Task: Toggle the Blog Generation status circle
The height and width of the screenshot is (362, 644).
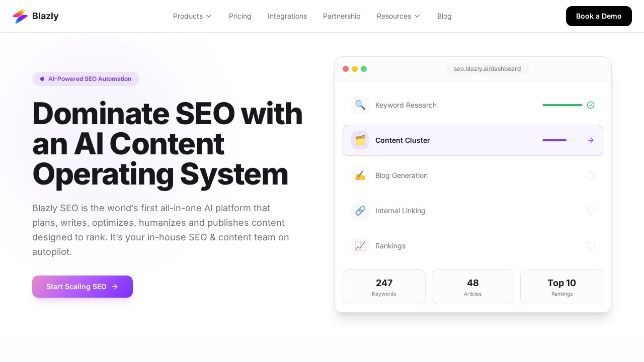Action: [x=591, y=175]
